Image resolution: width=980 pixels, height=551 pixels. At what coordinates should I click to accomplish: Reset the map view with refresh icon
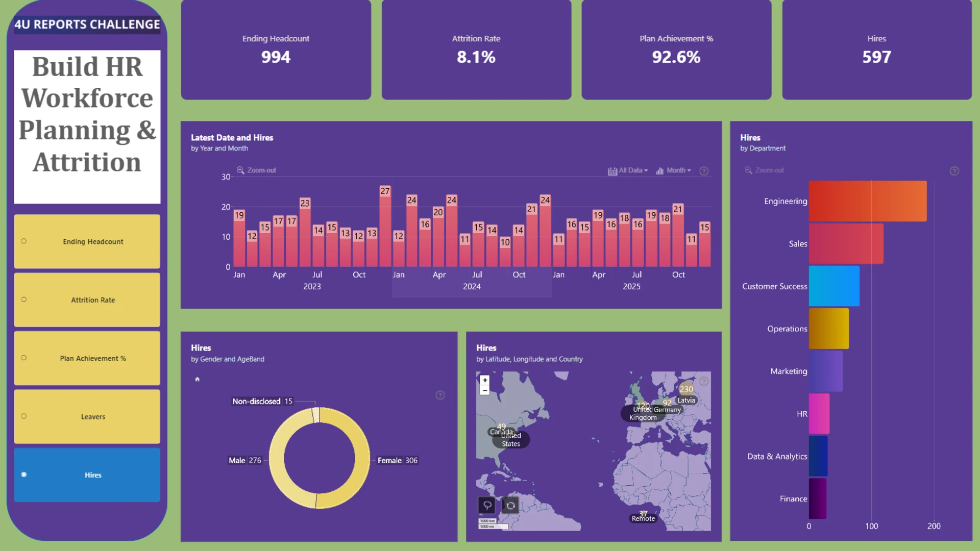(510, 505)
